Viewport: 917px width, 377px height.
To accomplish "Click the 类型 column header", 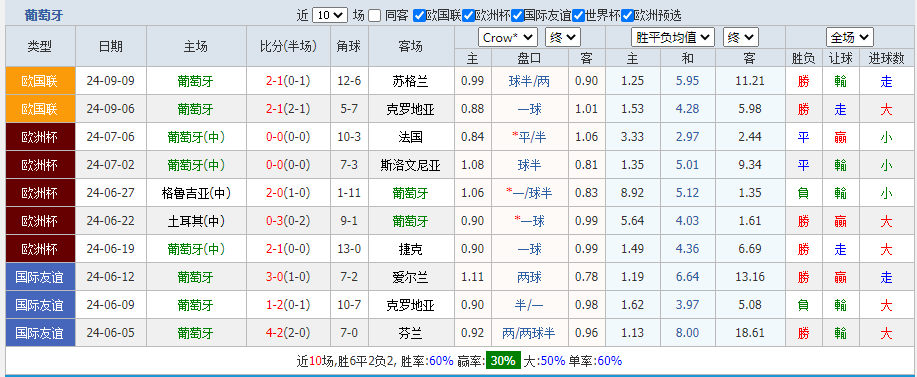I will [40, 46].
